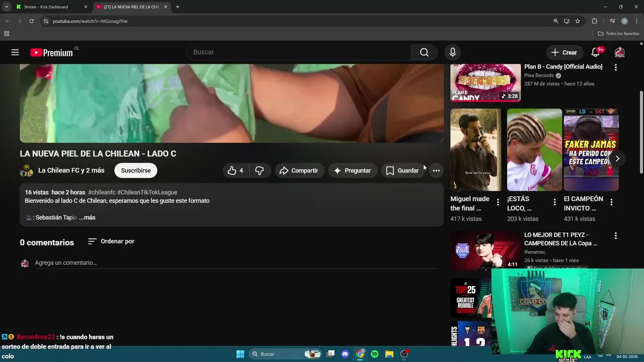Click the address bar URL
Viewport: 644px width, 362px height.
[90, 21]
